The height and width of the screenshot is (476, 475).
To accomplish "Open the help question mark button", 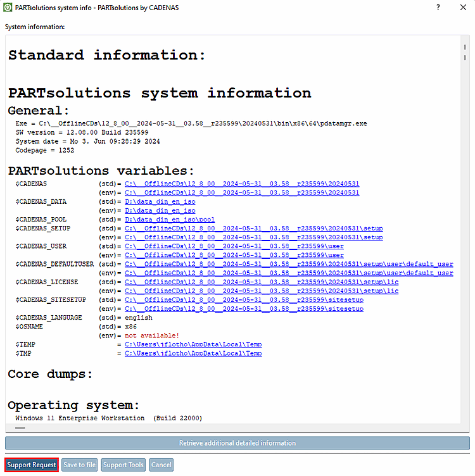I will click(438, 8).
